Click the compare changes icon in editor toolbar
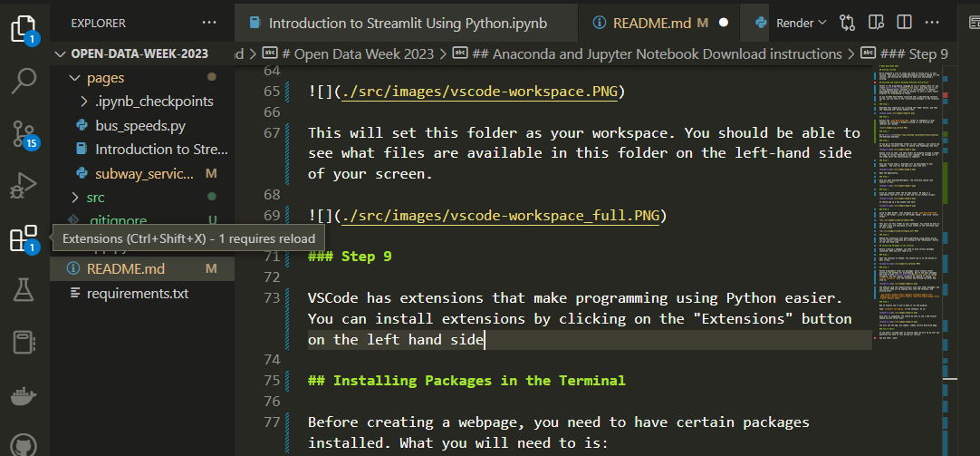This screenshot has height=456, width=980. [x=848, y=24]
